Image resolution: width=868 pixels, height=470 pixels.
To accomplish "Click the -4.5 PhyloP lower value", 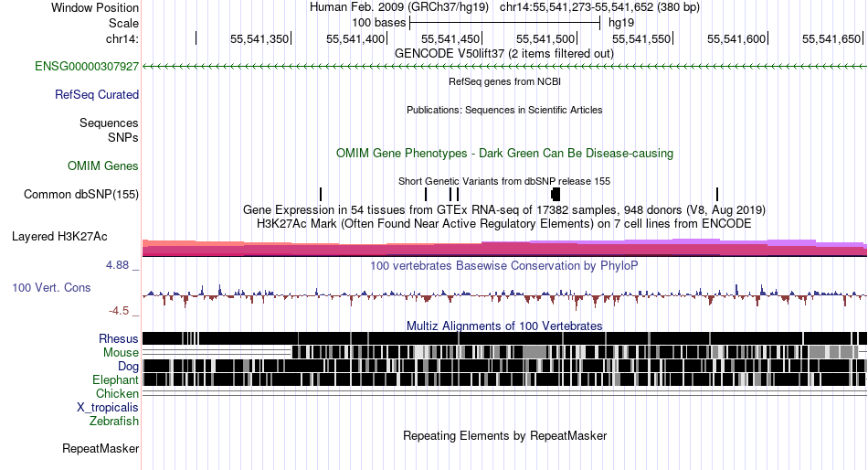I will pos(119,310).
